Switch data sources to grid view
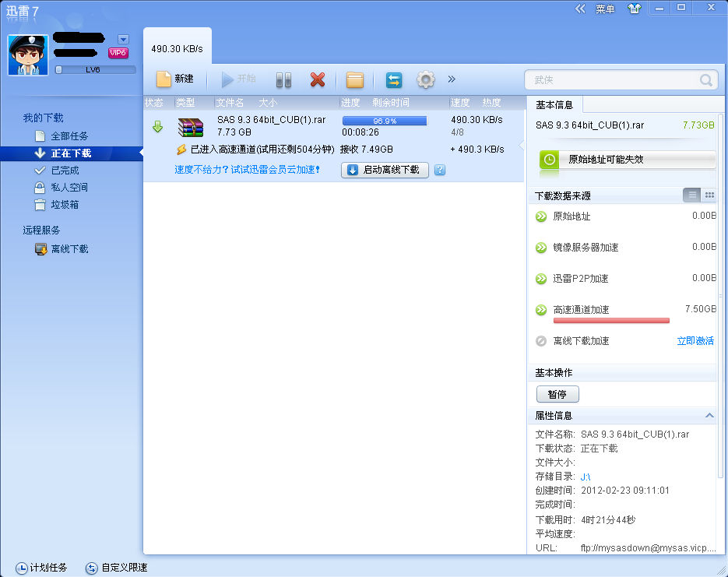 click(709, 195)
